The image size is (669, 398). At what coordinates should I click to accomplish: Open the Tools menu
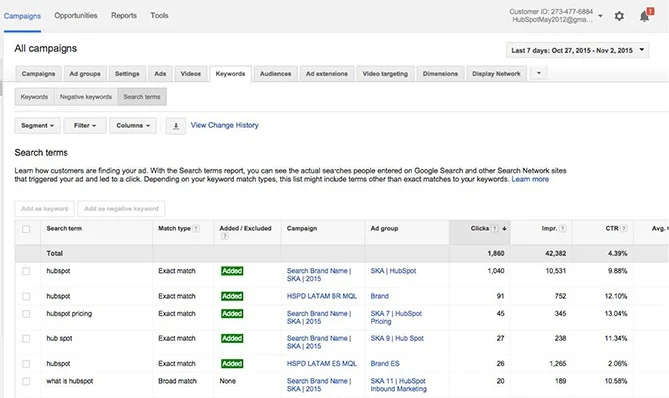click(x=159, y=15)
